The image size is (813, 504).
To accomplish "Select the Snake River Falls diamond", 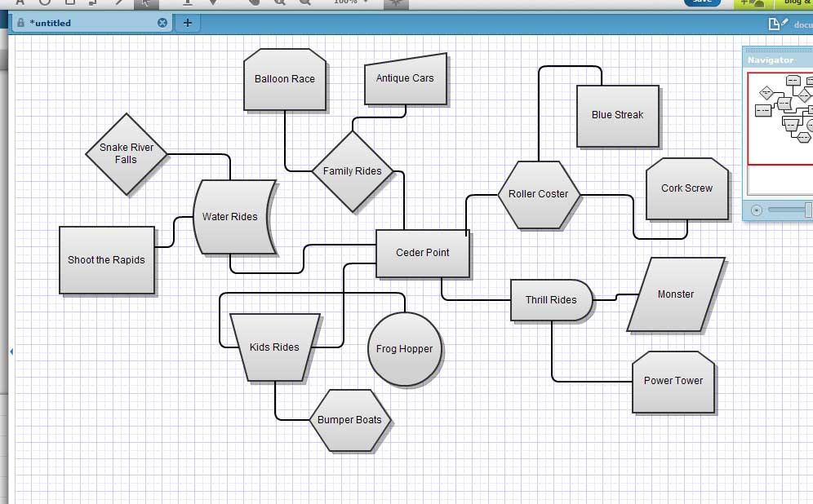I will coord(127,154).
